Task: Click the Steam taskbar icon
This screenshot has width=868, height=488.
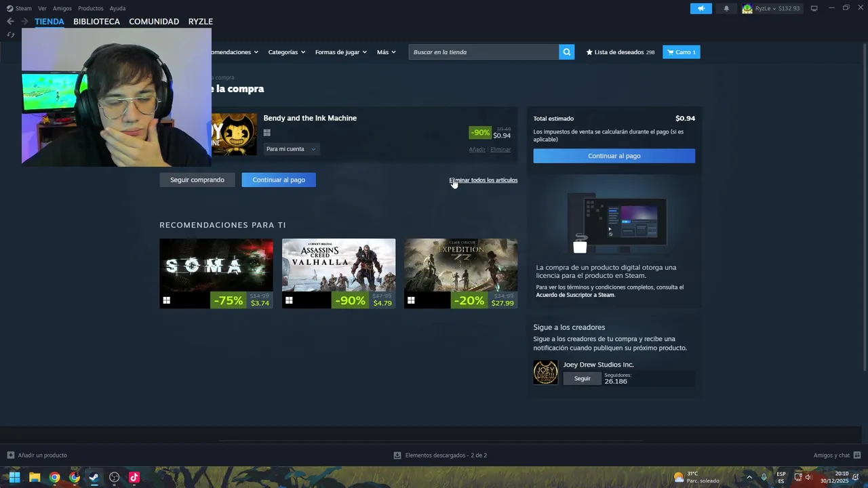Action: coord(94,477)
